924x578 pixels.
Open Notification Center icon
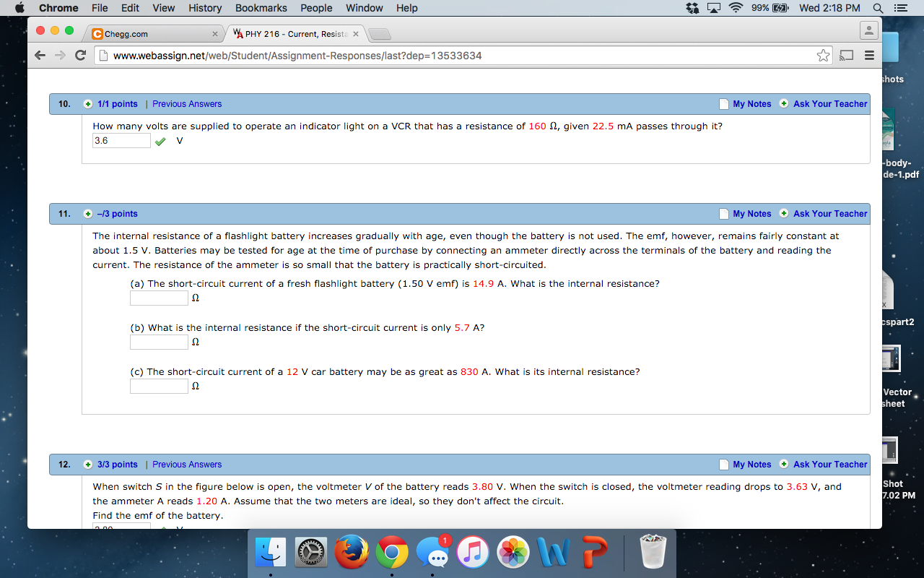click(900, 8)
